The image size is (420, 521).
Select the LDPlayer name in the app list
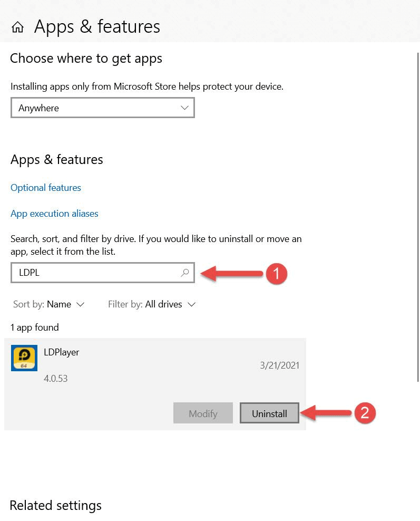pos(62,352)
